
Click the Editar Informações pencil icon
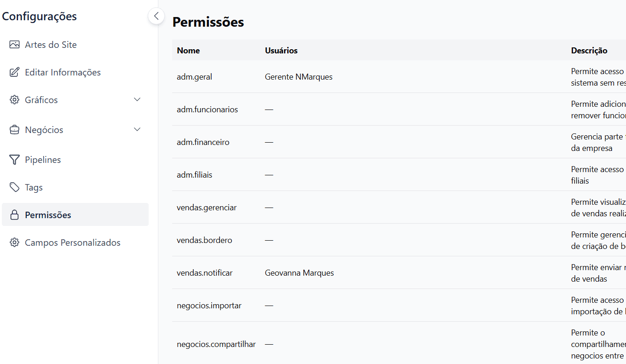click(x=14, y=72)
